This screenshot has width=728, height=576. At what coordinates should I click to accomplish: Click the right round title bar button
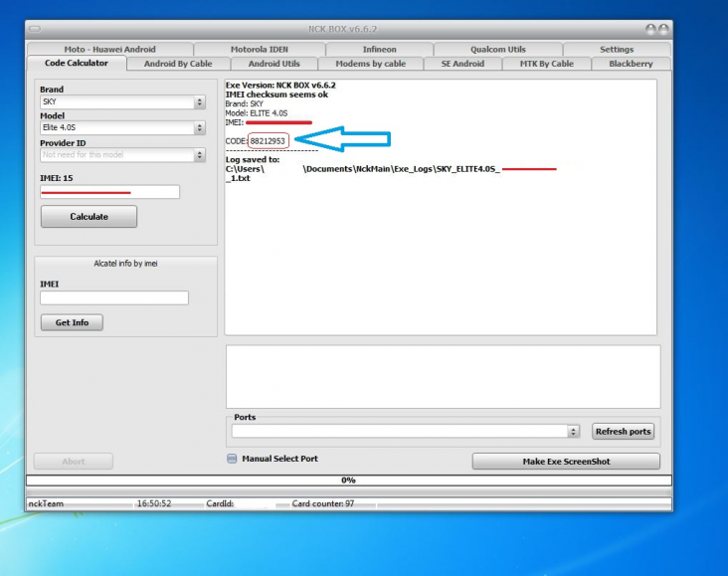point(663,29)
